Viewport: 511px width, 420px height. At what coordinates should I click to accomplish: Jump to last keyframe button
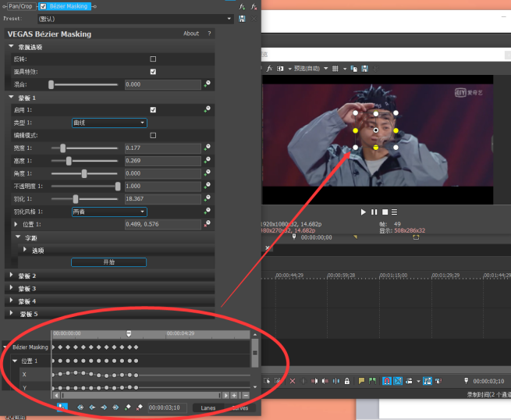[115, 408]
